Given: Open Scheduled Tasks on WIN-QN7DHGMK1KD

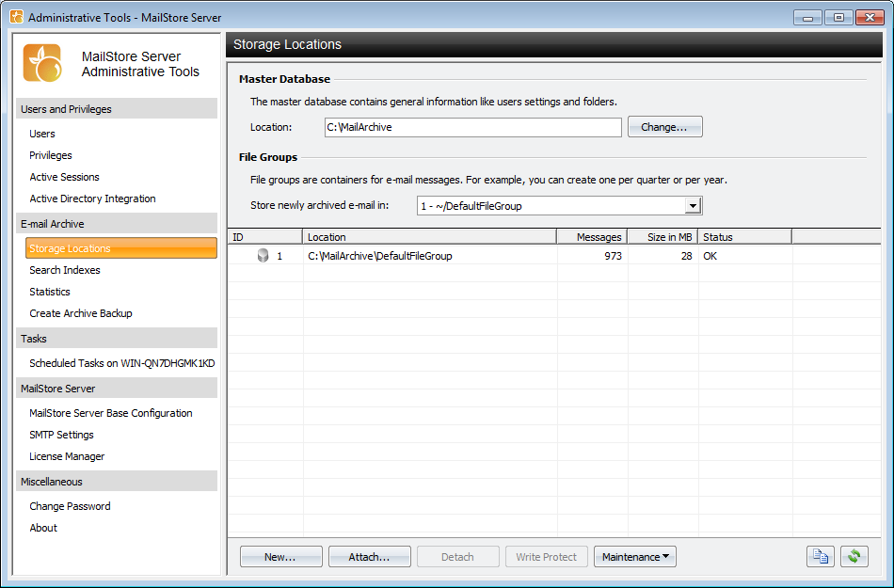Looking at the screenshot, I should pyautogui.click(x=122, y=363).
